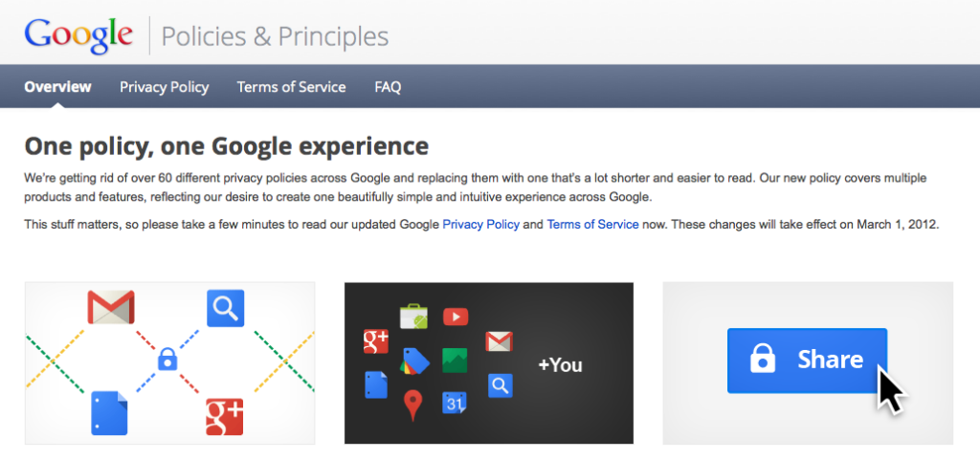The height and width of the screenshot is (460, 980).
Task: Click the blue document icon in first card
Action: pyautogui.click(x=109, y=413)
